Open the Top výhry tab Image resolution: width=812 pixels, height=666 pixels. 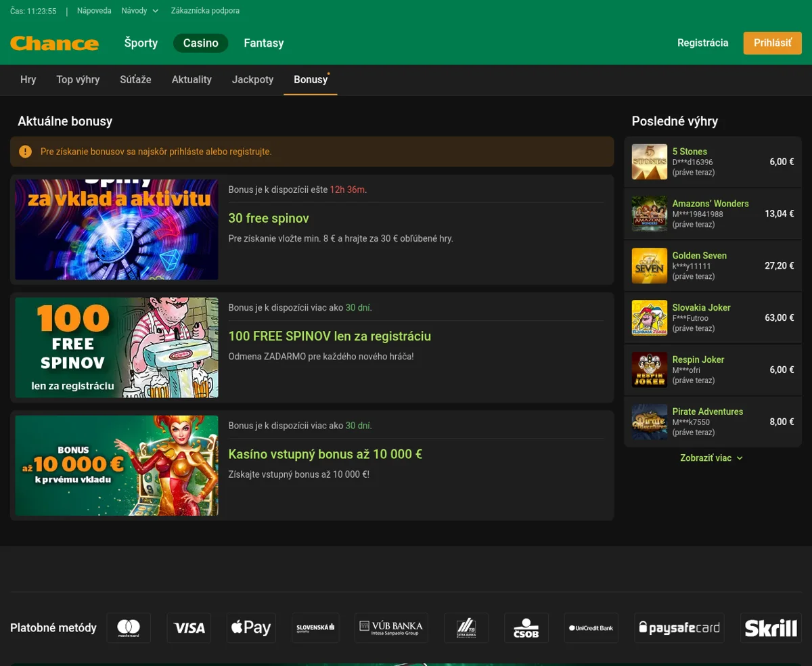pos(78,80)
